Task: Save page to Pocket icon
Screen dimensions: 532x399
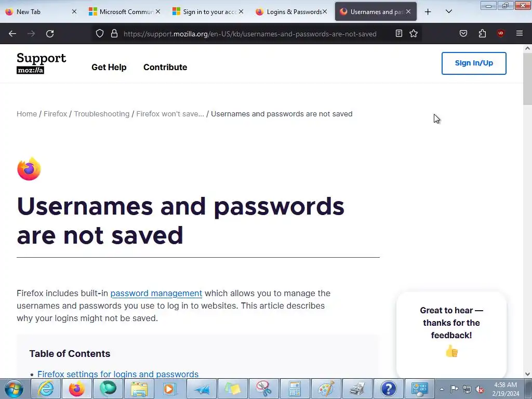Action: pos(463,33)
